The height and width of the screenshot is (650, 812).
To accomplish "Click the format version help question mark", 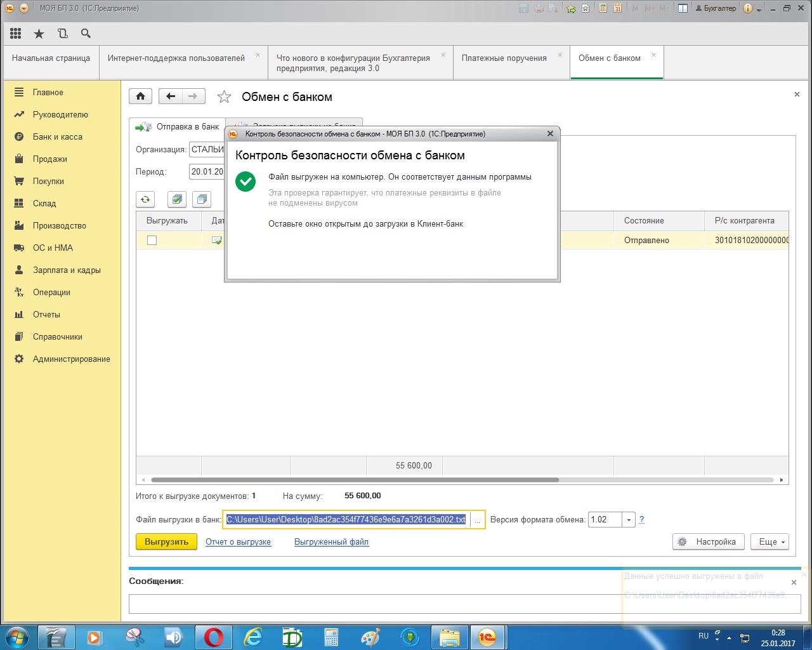I will [641, 519].
